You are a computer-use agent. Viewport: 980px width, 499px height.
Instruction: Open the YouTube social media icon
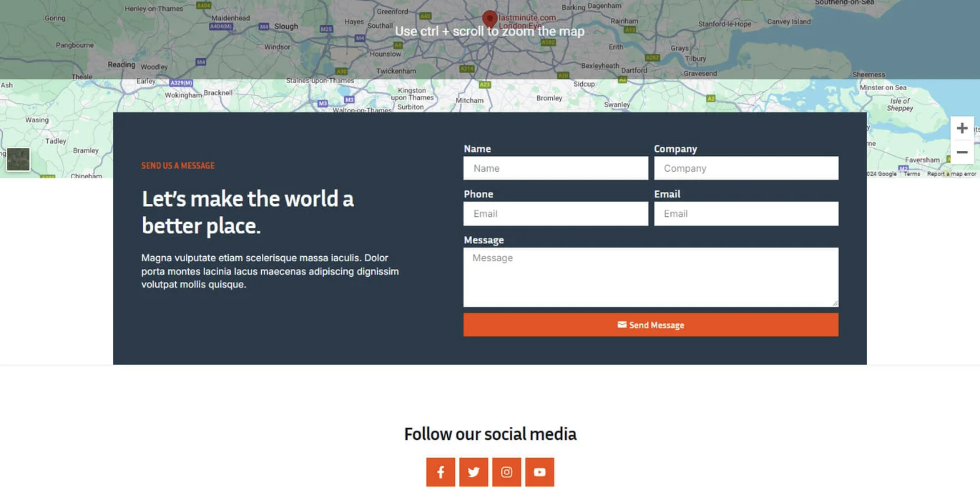(x=540, y=472)
